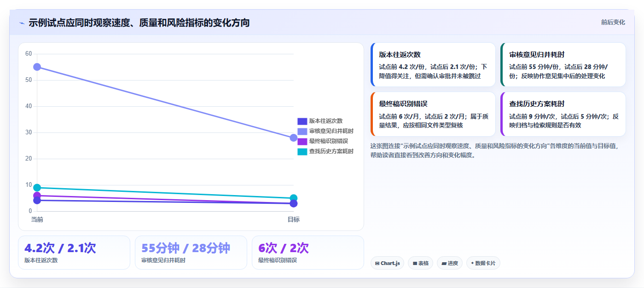This screenshot has width=644, height=288.
Task: Open the 审核意见归并耗时 description card
Action: pos(563,65)
